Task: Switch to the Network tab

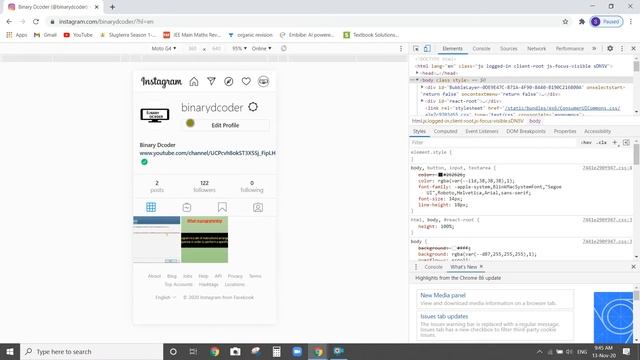Action: pos(536,49)
